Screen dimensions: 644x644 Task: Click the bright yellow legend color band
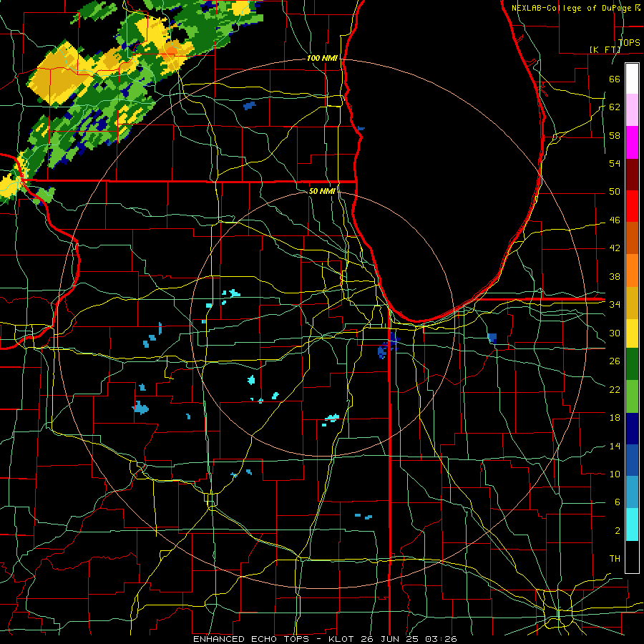click(632, 333)
